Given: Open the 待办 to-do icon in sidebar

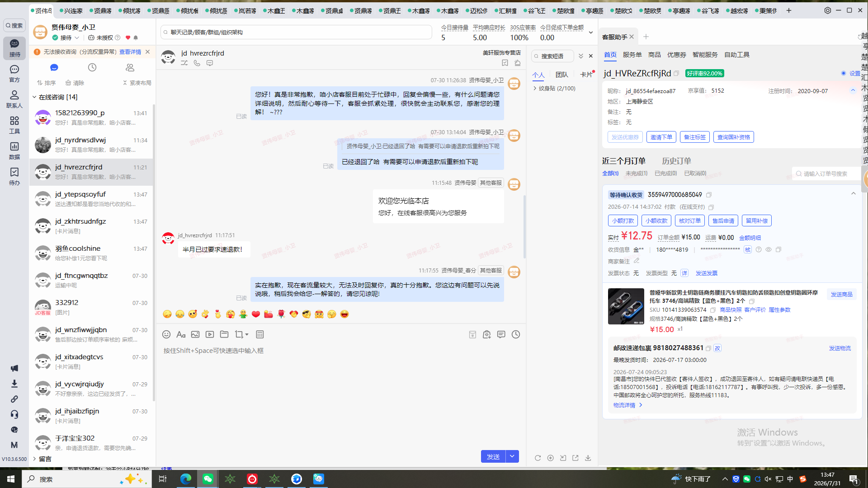Looking at the screenshot, I should pos(14,176).
